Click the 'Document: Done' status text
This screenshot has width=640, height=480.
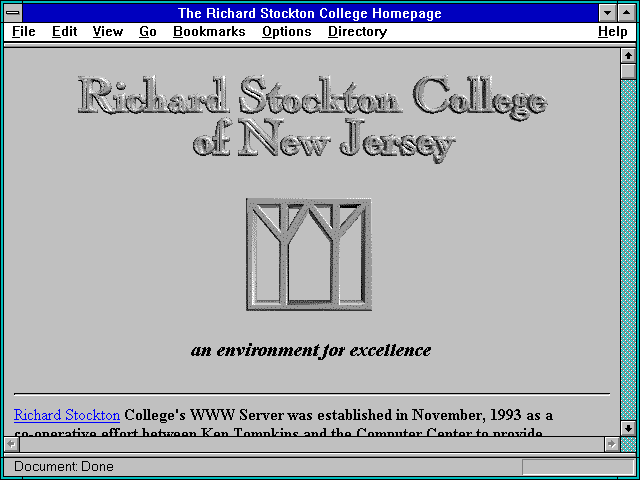64,467
